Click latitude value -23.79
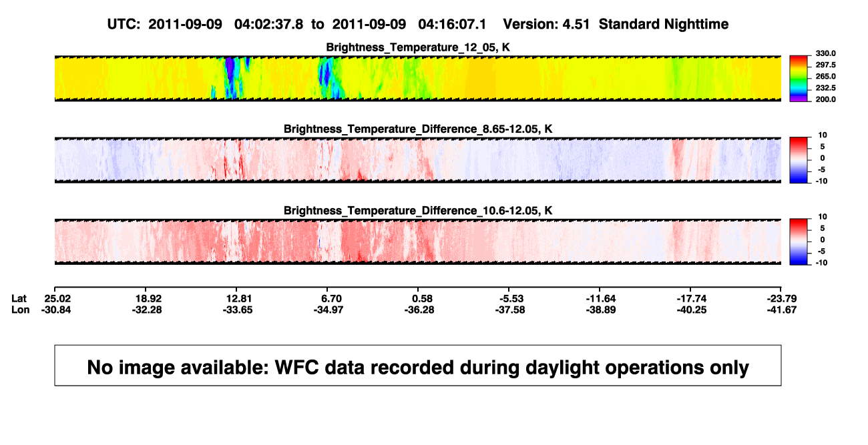Image resolution: width=868 pixels, height=445 pixels. pyautogui.click(x=781, y=298)
